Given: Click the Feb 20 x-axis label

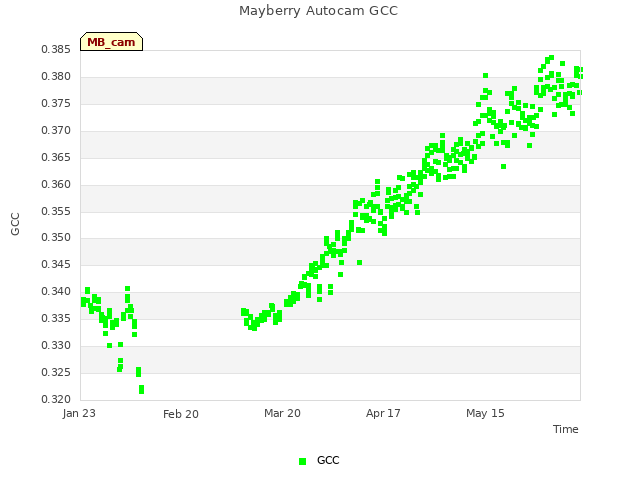Looking at the screenshot, I should click(x=181, y=414).
